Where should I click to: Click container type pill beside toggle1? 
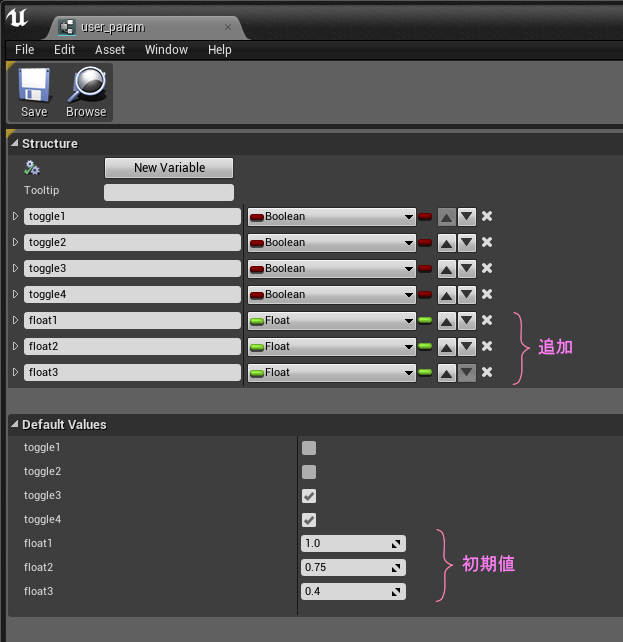pos(425,216)
